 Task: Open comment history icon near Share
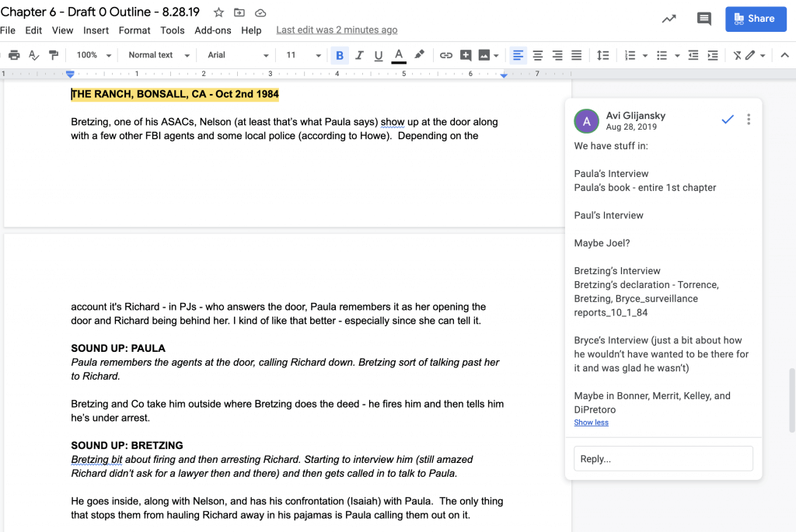(x=704, y=19)
